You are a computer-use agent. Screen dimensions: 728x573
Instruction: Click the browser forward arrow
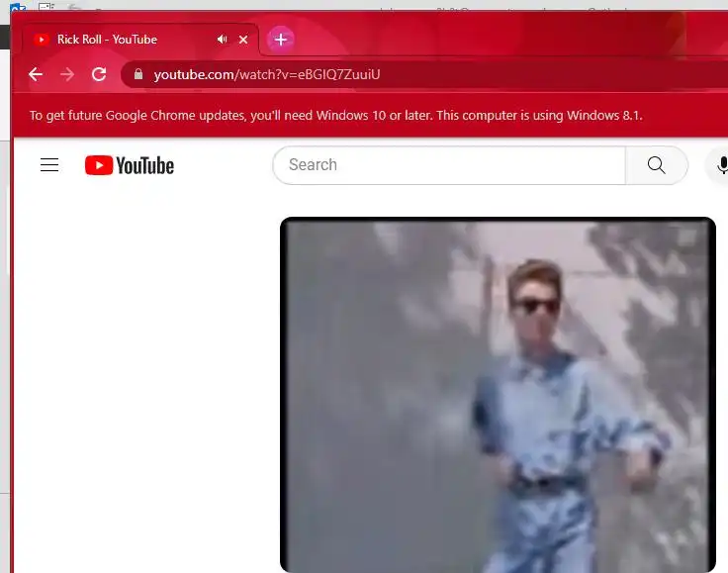[x=67, y=74]
